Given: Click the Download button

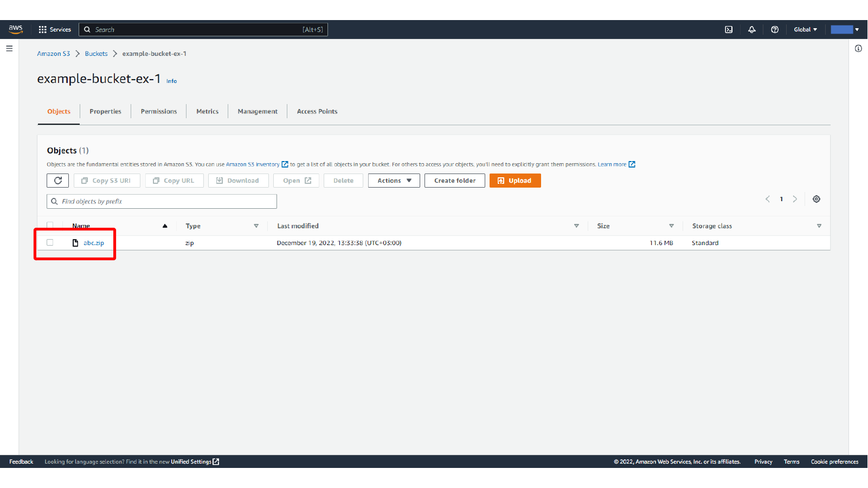Looking at the screenshot, I should (239, 181).
